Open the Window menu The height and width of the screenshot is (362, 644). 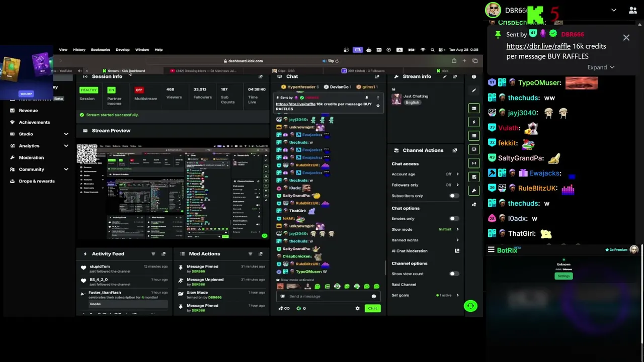[142, 50]
